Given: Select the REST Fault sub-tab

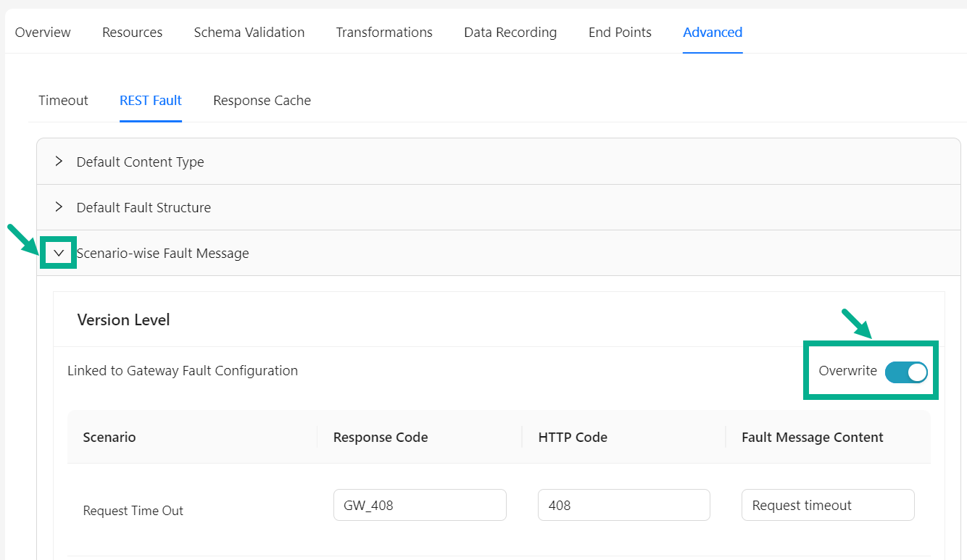Looking at the screenshot, I should [x=151, y=101].
